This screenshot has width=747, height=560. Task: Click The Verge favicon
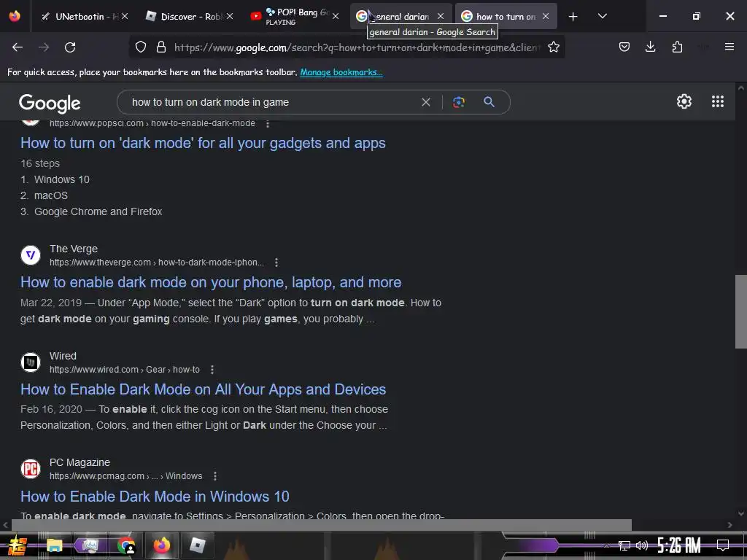(31, 255)
